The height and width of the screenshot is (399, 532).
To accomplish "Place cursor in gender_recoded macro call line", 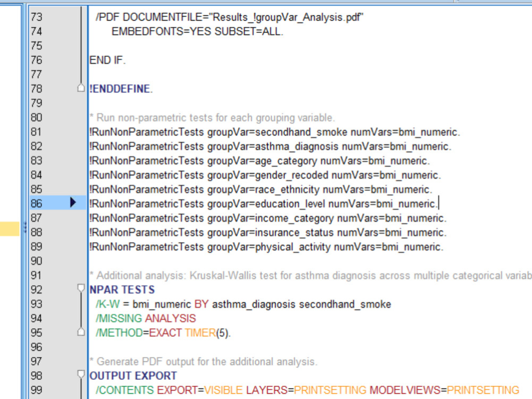I will pos(265,175).
